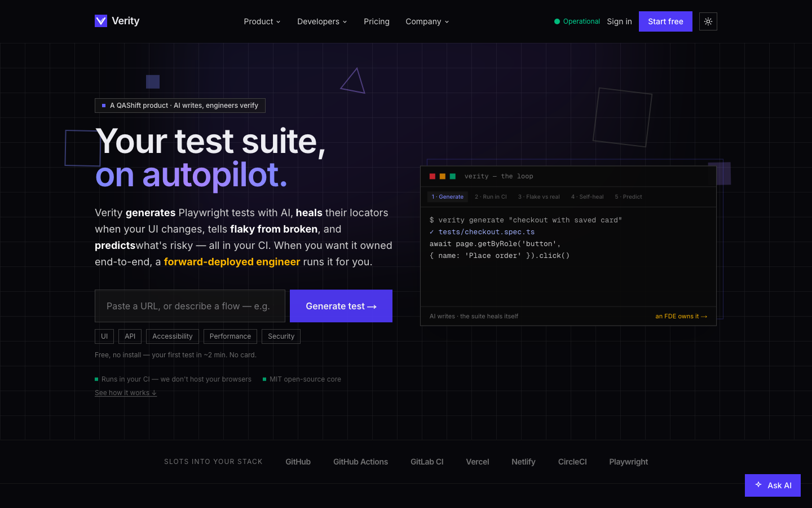This screenshot has height=508, width=812.
Task: Click the URL or flow input field
Action: click(x=190, y=306)
